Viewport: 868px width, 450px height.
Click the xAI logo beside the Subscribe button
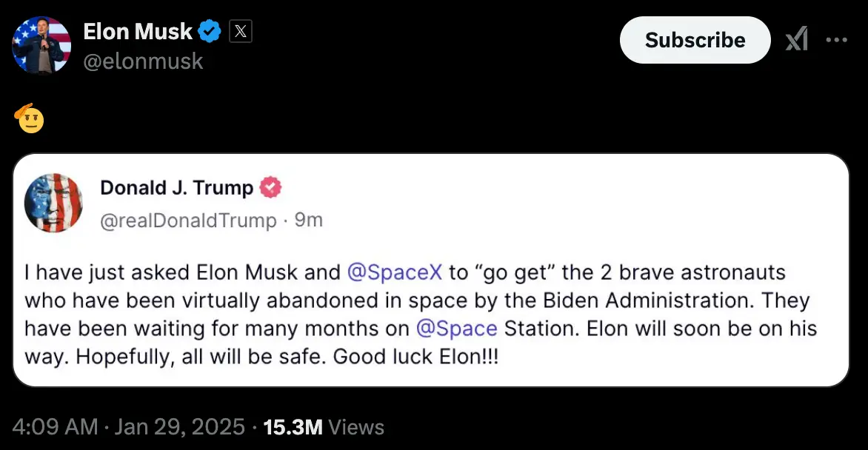[796, 39]
